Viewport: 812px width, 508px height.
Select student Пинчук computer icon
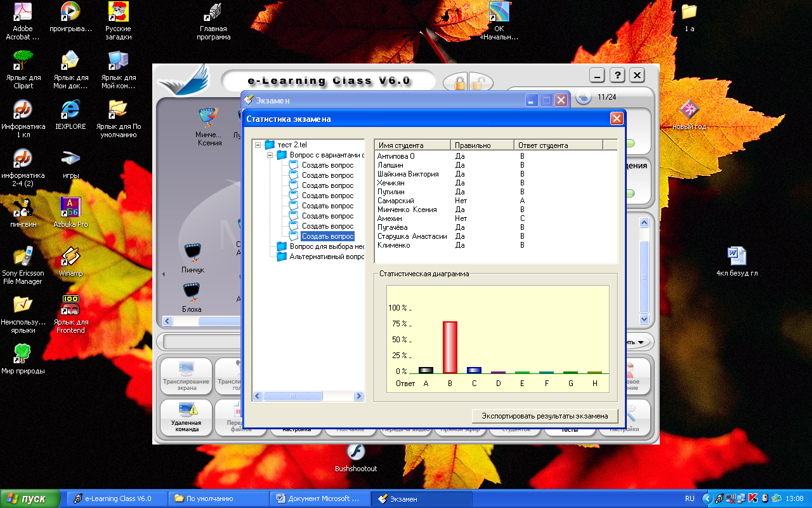(193, 257)
